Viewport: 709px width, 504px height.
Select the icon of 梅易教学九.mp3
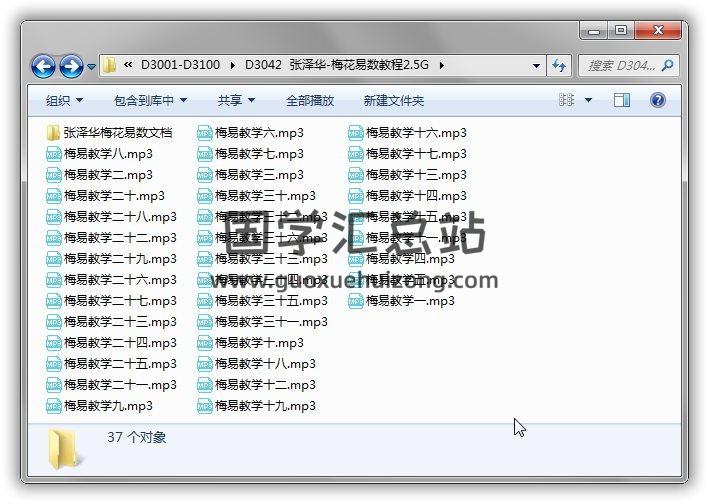coord(53,406)
